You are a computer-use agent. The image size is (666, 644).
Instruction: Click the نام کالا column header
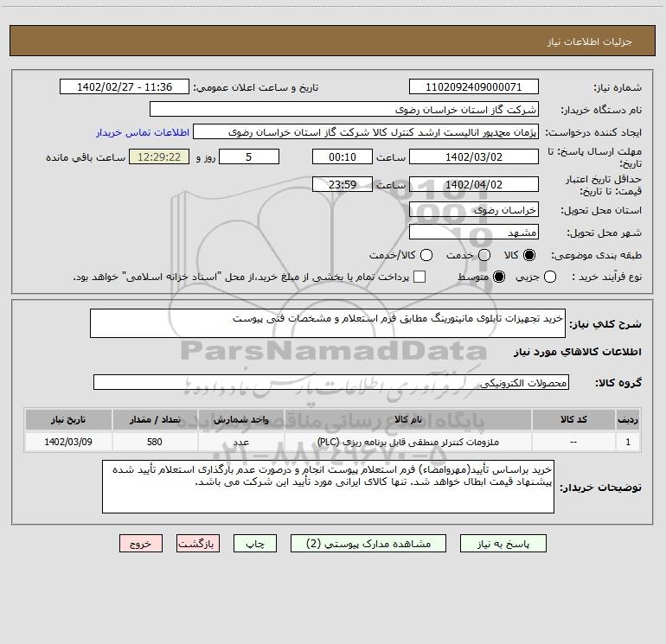[408, 420]
